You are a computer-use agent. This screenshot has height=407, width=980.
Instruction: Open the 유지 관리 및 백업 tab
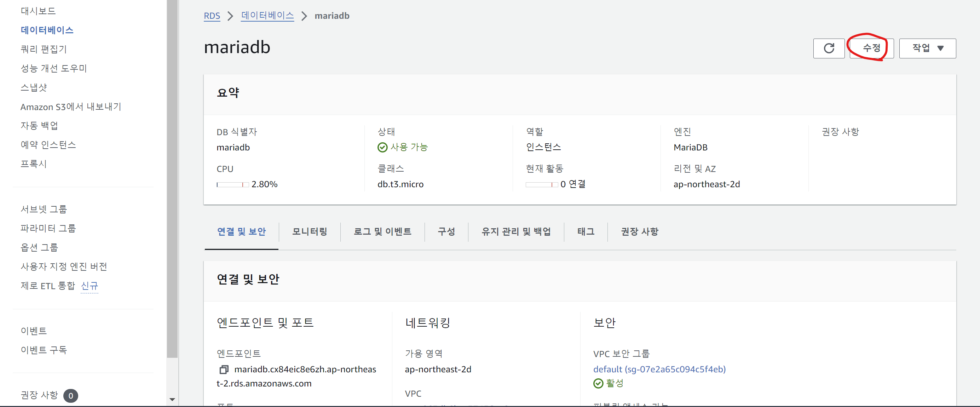516,231
